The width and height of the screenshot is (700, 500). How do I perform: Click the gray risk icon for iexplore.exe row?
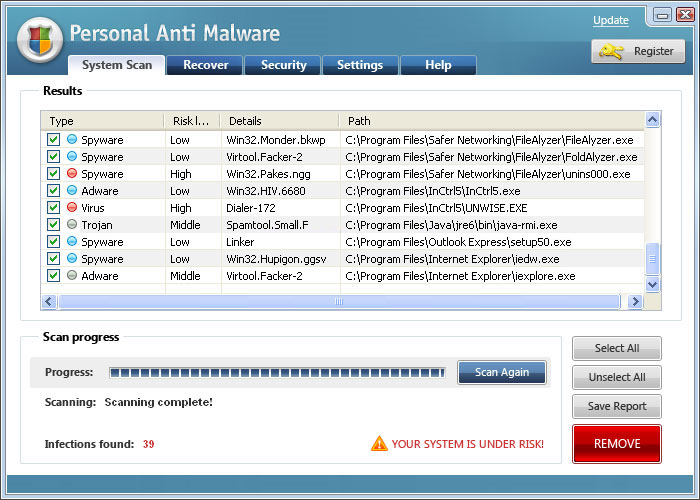tap(72, 275)
